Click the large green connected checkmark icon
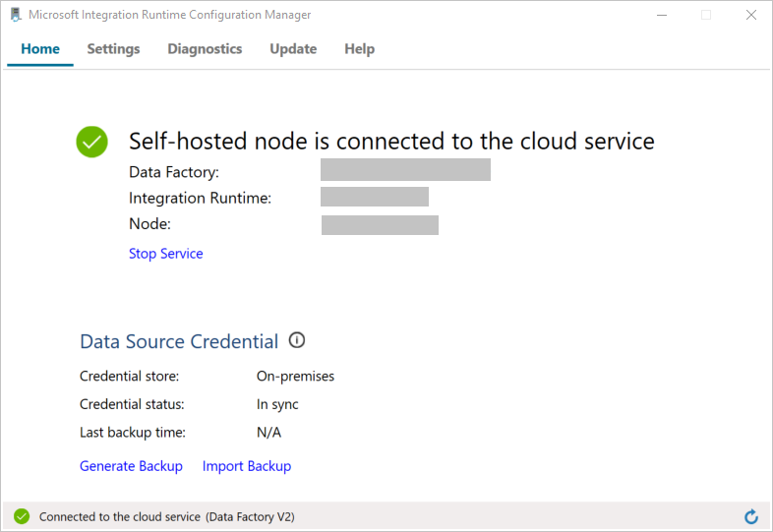 click(91, 142)
